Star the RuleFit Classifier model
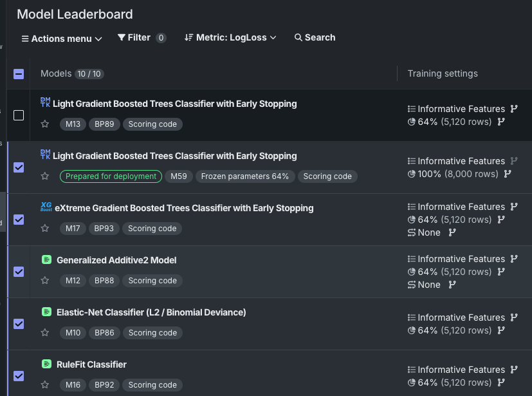The width and height of the screenshot is (532, 396). [45, 385]
